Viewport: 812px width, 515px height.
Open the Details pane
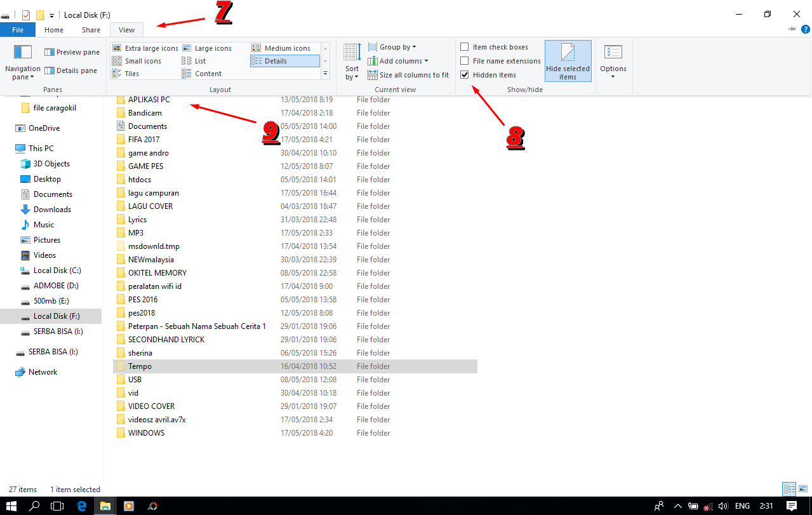[x=72, y=70]
